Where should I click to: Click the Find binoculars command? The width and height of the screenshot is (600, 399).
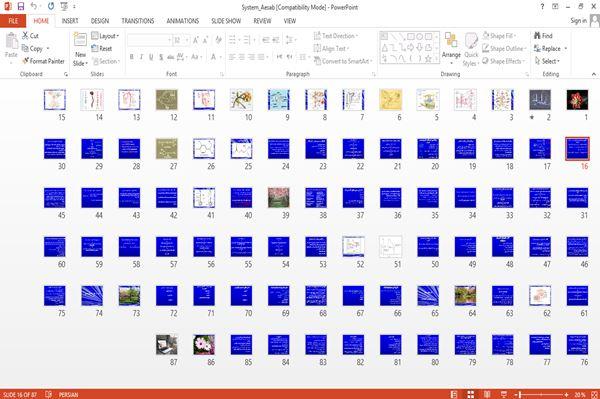(x=543, y=36)
